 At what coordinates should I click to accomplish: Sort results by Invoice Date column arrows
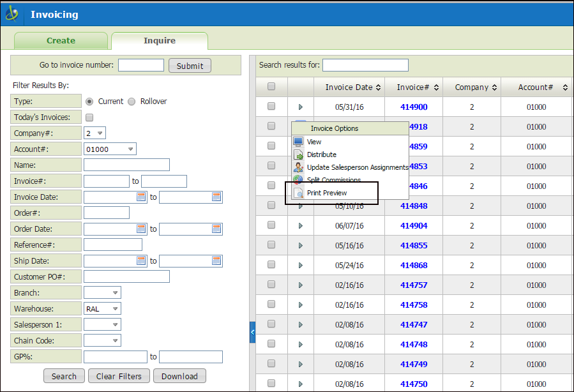(378, 87)
